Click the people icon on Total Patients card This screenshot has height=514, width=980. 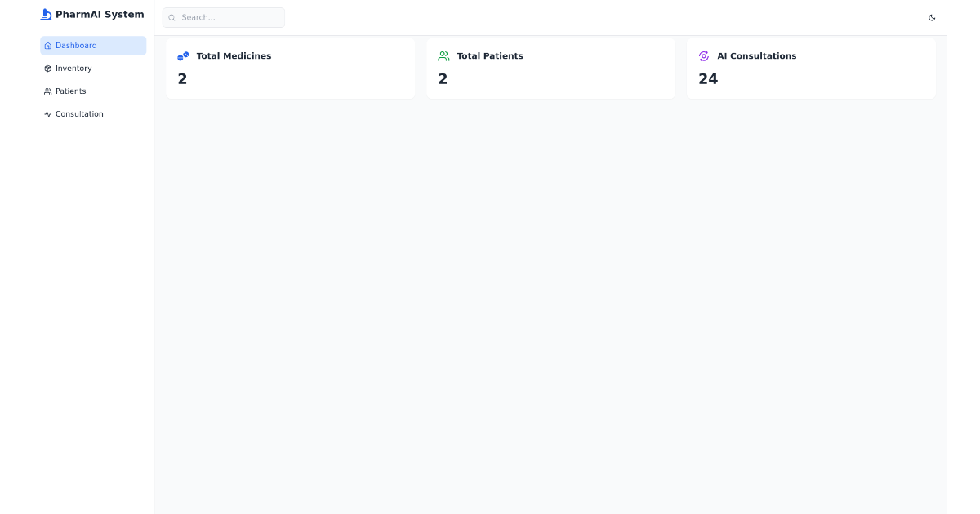pyautogui.click(x=443, y=56)
